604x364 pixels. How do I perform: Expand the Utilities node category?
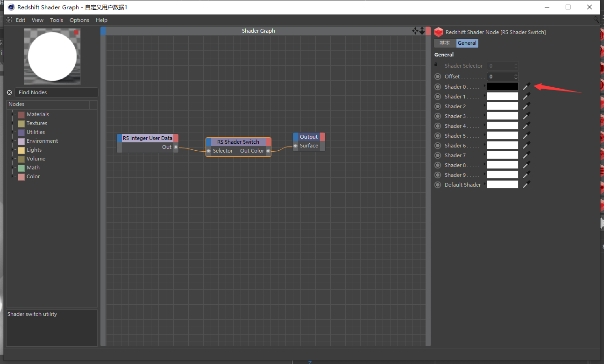coord(13,132)
